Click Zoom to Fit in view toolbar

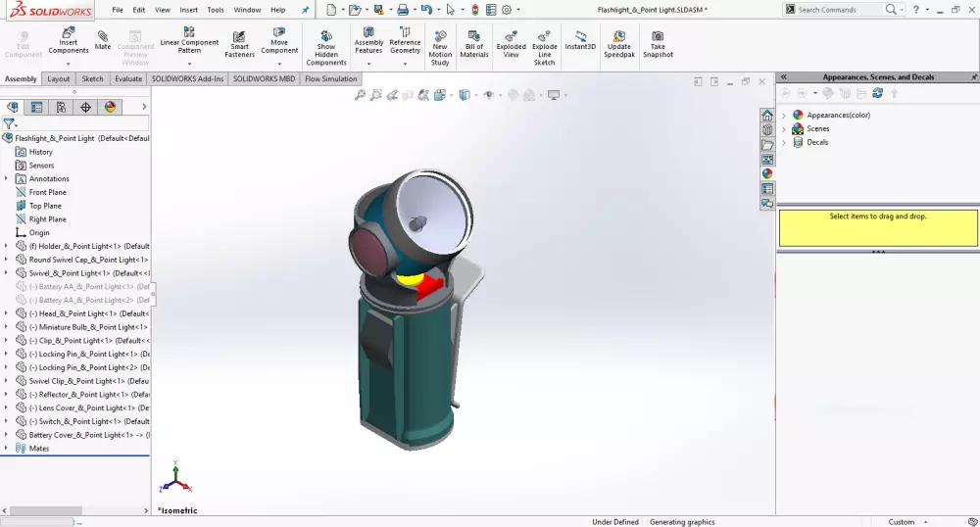[360, 95]
